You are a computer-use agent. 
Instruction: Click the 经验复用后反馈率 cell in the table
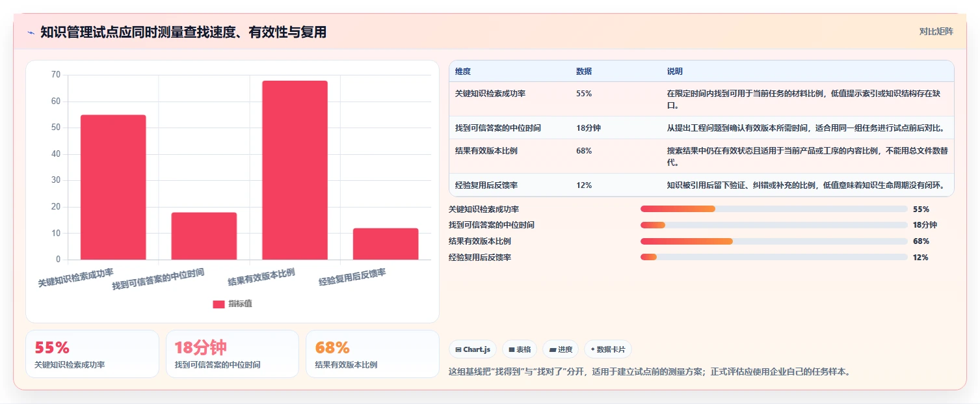(x=486, y=185)
